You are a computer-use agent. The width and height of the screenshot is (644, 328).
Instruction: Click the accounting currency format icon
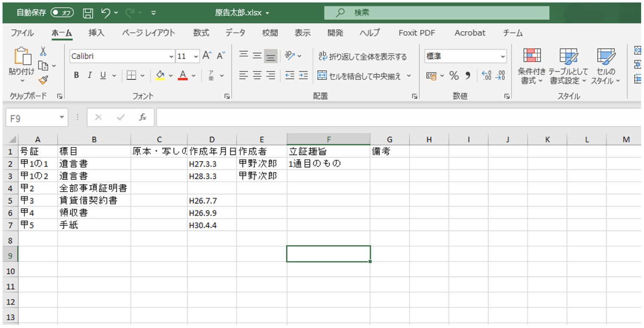tap(431, 76)
